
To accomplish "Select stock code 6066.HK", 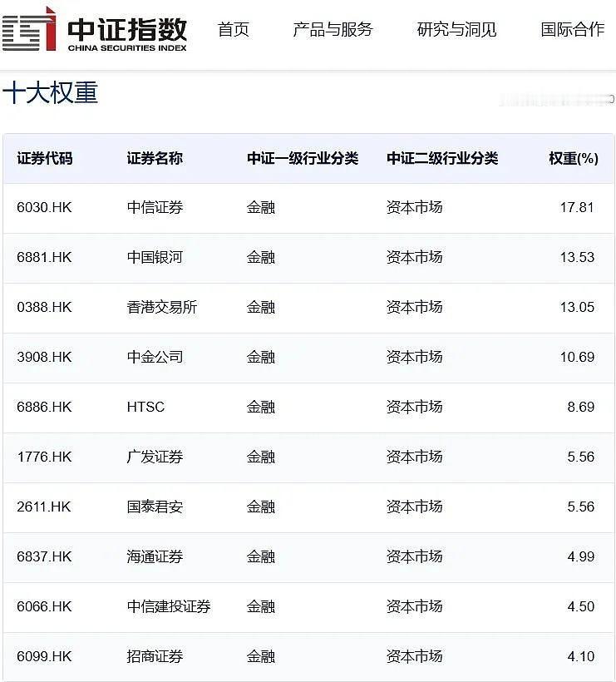I will coord(44,606).
